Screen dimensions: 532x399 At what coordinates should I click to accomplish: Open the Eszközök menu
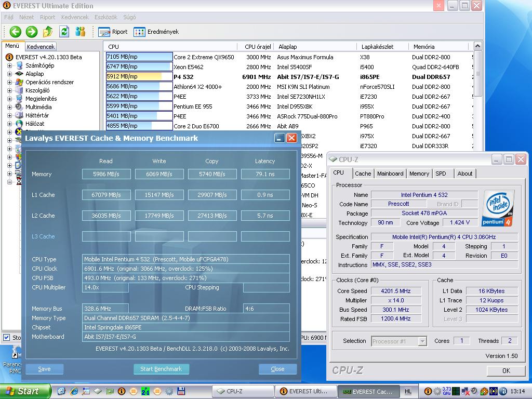point(105,17)
